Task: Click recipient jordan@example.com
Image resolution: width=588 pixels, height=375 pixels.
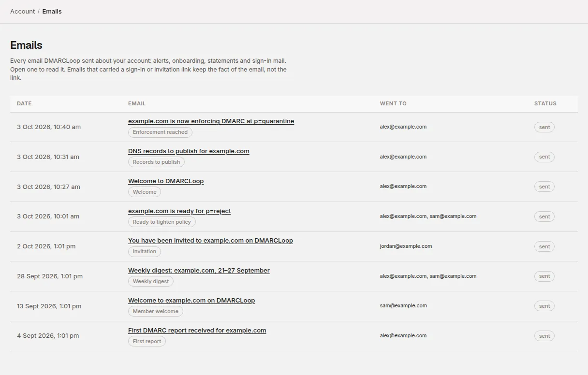Action: tap(406, 246)
